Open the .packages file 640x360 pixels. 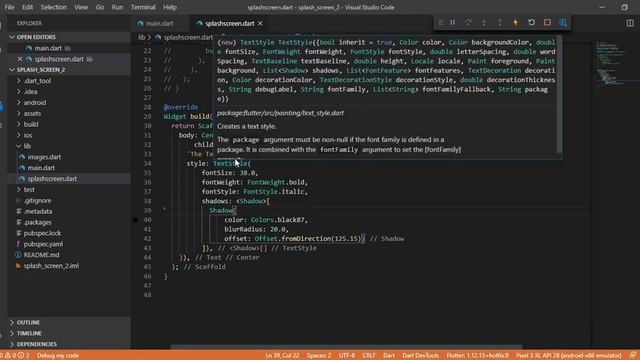coord(69,222)
